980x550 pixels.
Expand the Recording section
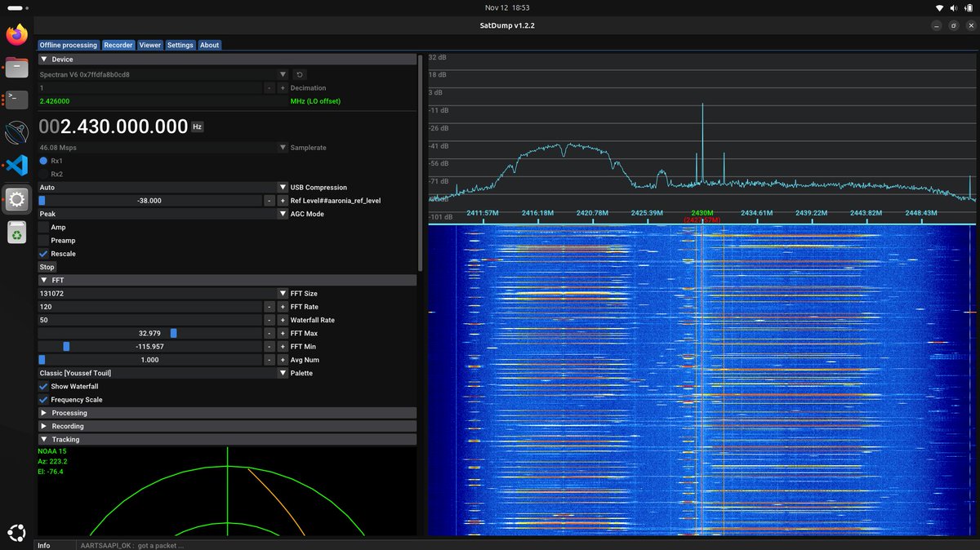[227, 426]
